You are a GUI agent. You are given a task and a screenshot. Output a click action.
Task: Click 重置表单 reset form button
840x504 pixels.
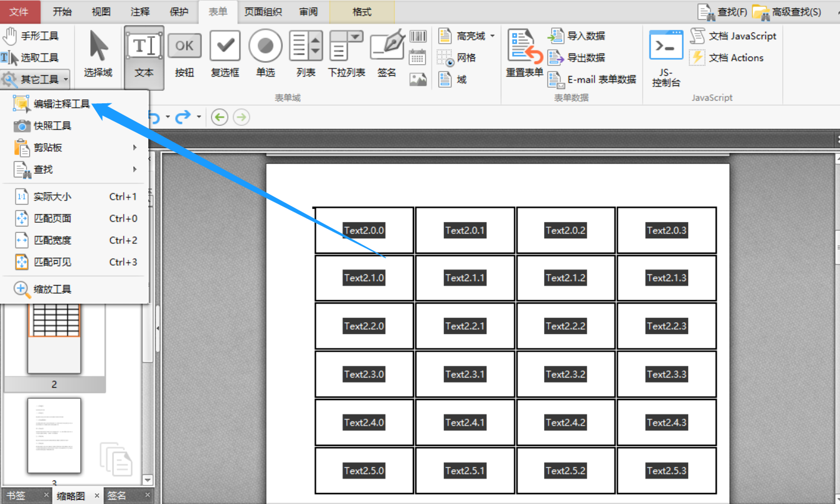[x=524, y=55]
